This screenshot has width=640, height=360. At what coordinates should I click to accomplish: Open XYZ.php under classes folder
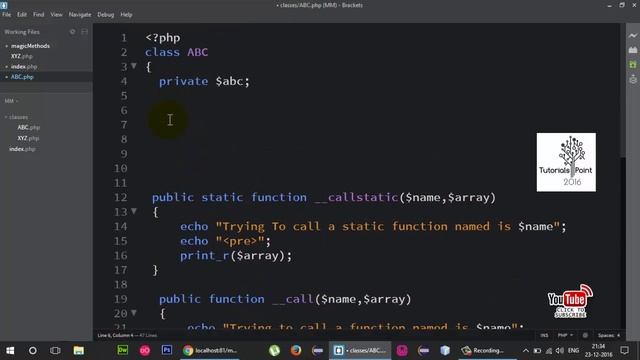tap(28, 138)
